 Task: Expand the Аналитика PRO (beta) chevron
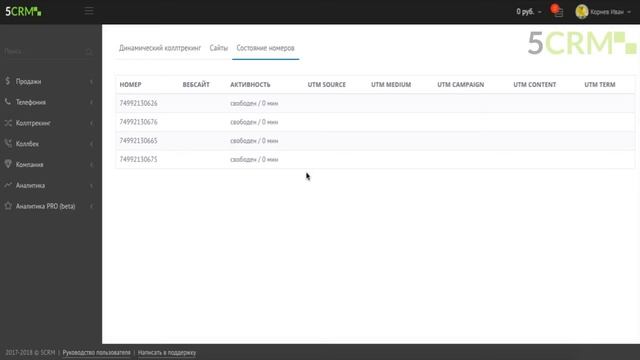coord(91,207)
